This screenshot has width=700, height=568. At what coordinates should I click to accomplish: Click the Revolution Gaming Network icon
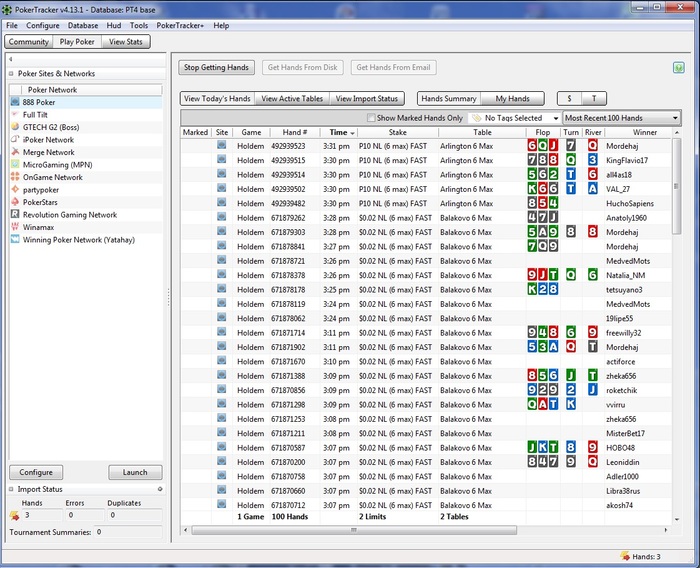point(16,215)
